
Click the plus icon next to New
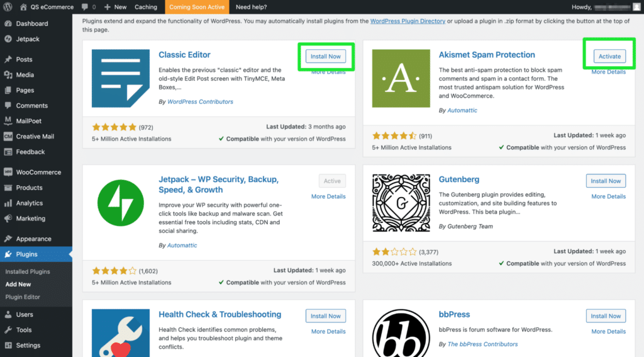tap(107, 7)
